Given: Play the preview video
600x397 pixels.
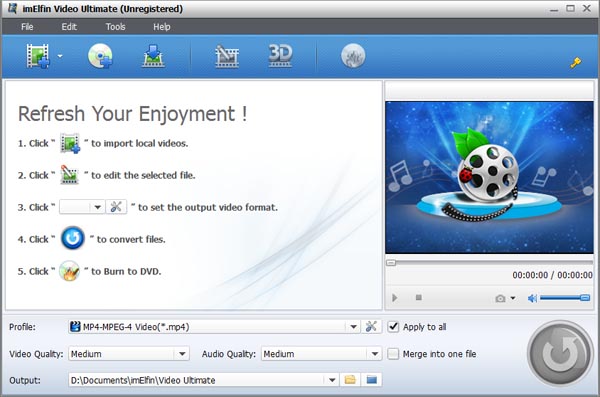Looking at the screenshot, I should point(395,297).
